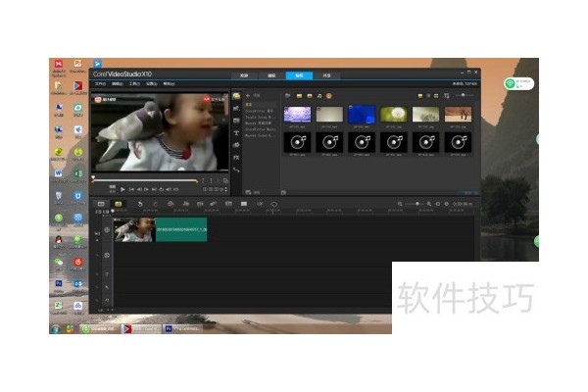Enlarge the preview window
This screenshot has height=392, width=588.
tap(225, 180)
